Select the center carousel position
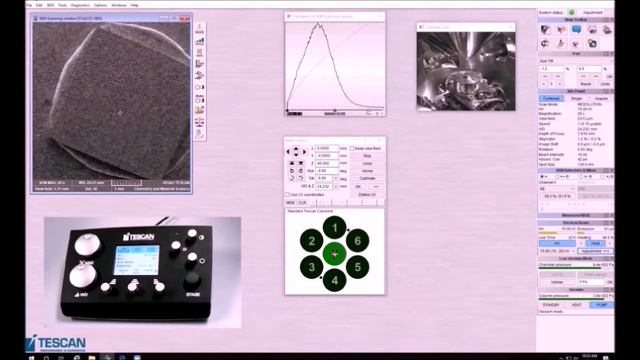 click(x=335, y=254)
